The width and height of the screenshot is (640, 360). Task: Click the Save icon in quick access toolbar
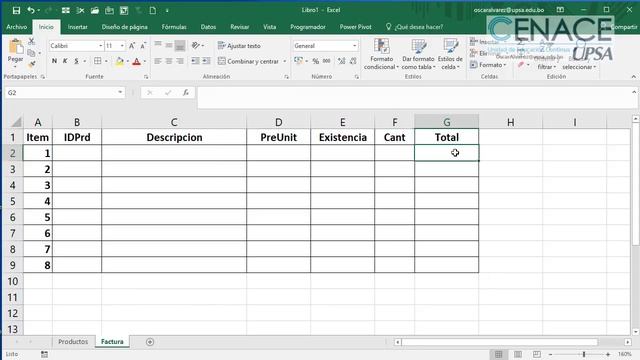tap(16, 10)
